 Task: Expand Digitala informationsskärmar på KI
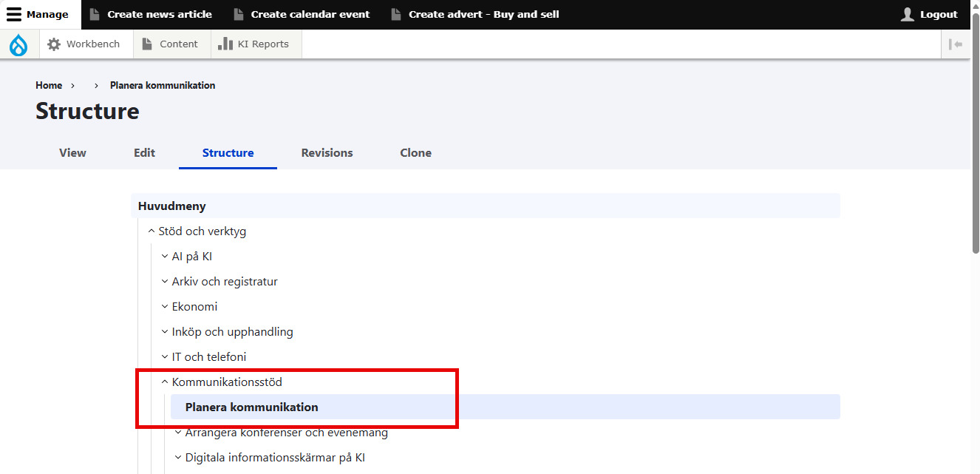click(178, 458)
